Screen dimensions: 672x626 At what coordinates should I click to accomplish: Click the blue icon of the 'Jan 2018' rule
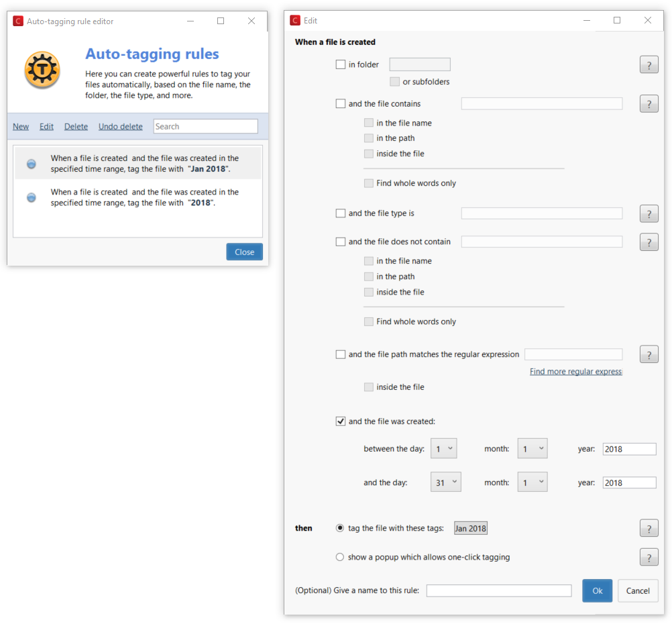pos(31,164)
